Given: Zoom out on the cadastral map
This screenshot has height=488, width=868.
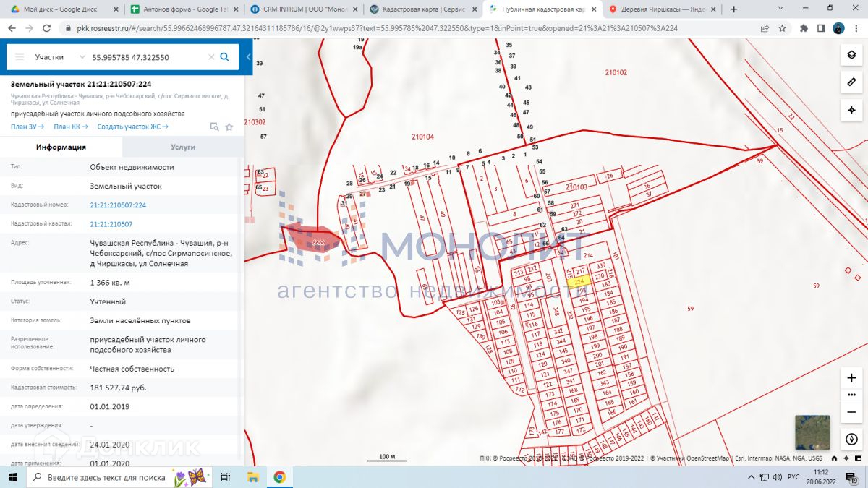Looking at the screenshot, I should [x=851, y=411].
